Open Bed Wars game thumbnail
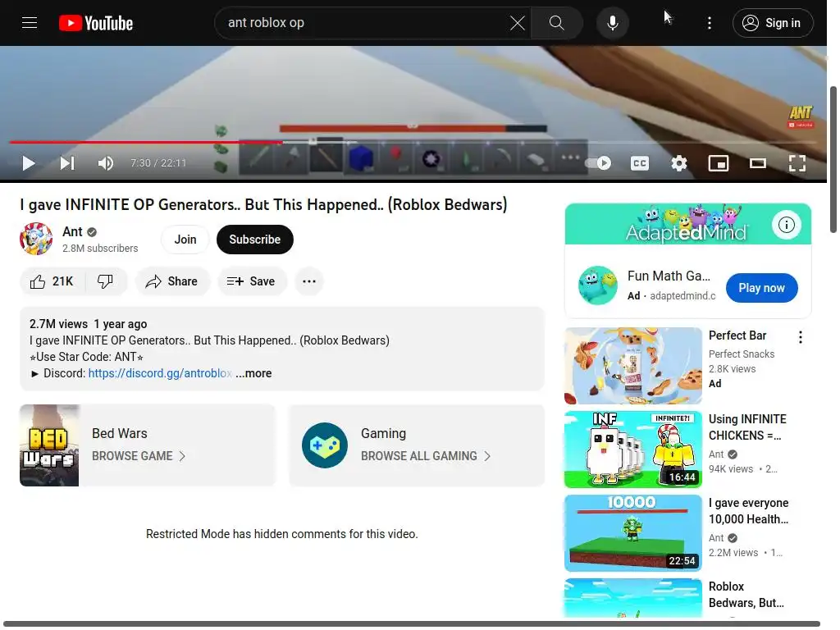This screenshot has width=840, height=630. [x=49, y=445]
